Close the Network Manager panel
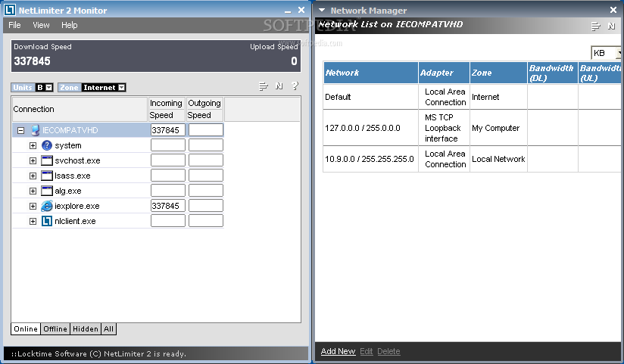This screenshot has width=624, height=364. (x=613, y=10)
